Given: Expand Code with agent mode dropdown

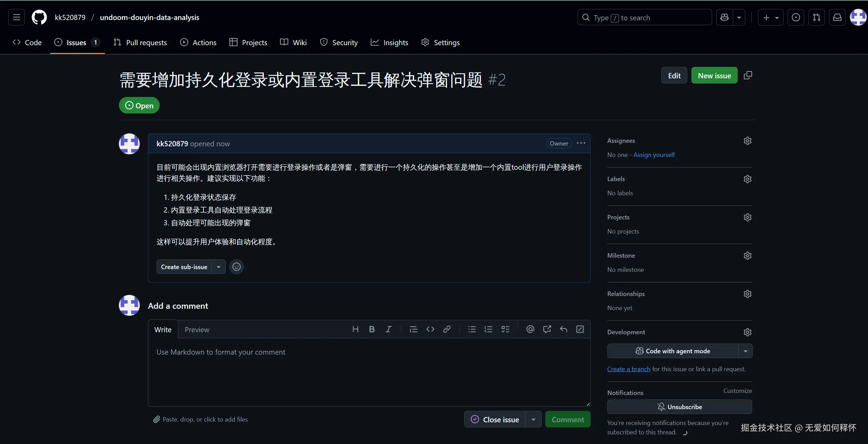Looking at the screenshot, I should point(745,351).
